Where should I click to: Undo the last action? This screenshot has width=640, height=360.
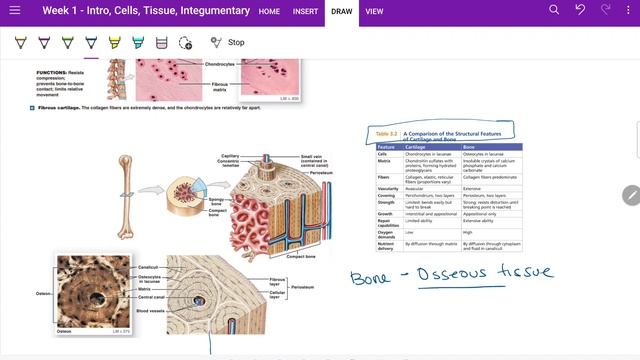tap(580, 10)
